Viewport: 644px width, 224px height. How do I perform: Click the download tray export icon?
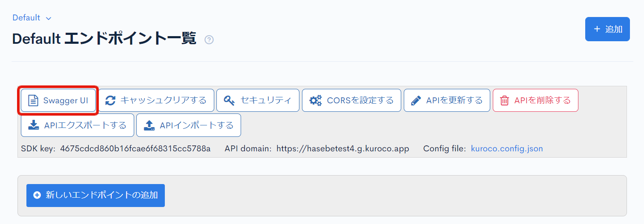(33, 125)
